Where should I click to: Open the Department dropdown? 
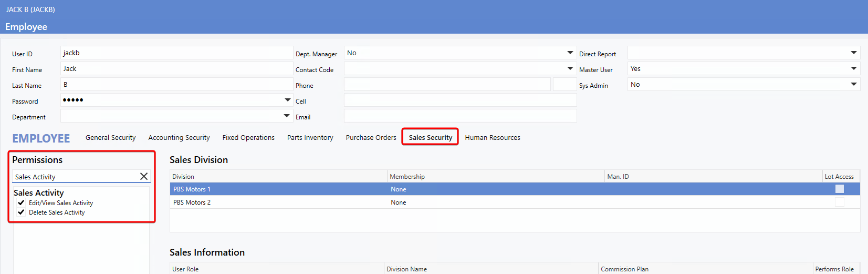point(287,116)
